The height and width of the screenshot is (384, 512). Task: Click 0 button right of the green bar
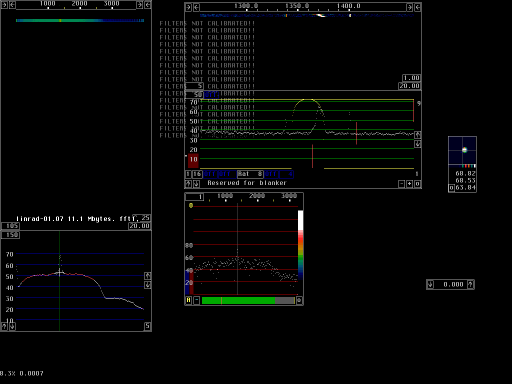coord(299,300)
